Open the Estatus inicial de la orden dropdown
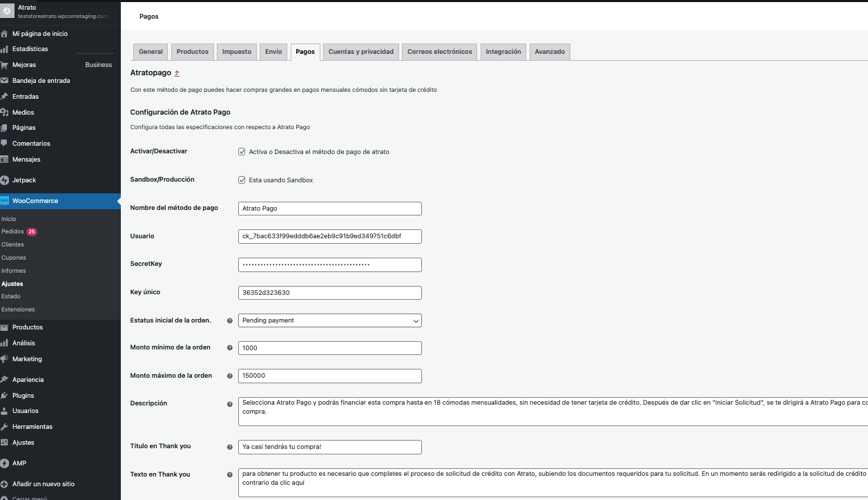Image resolution: width=868 pixels, height=500 pixels. [x=330, y=320]
